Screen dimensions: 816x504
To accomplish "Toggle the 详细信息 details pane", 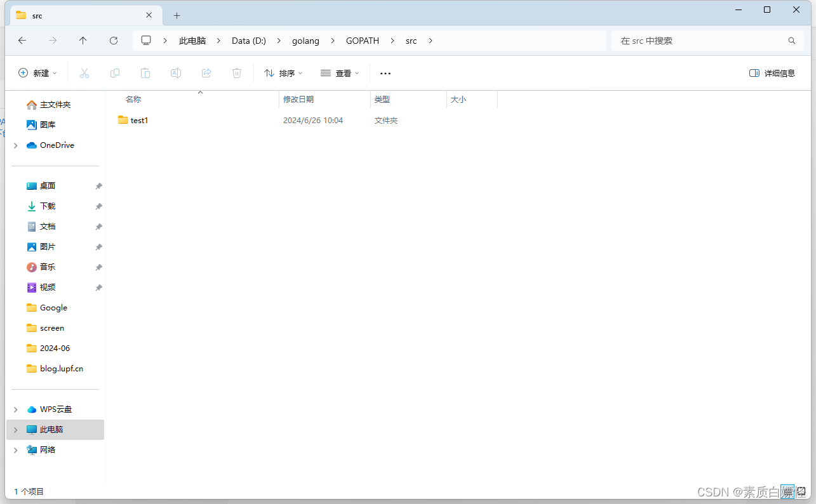I will coord(772,73).
